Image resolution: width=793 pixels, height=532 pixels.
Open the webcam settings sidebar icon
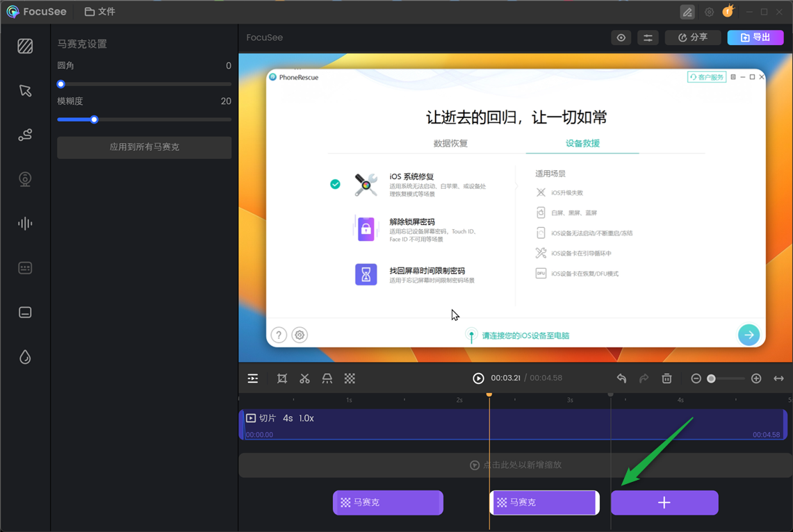click(25, 179)
